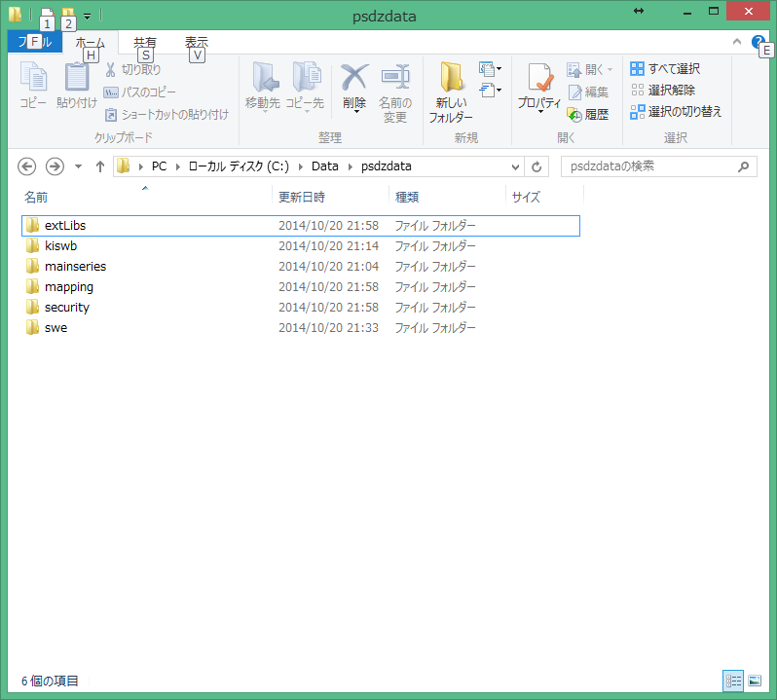Click Quick Access Properties icon in title bar
This screenshot has height=700, width=777.
click(47, 14)
